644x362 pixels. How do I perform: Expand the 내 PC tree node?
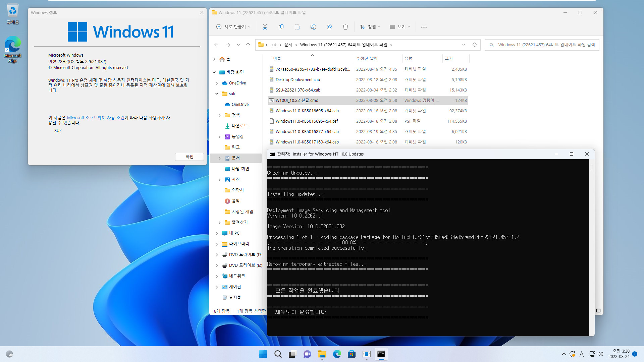(217, 233)
